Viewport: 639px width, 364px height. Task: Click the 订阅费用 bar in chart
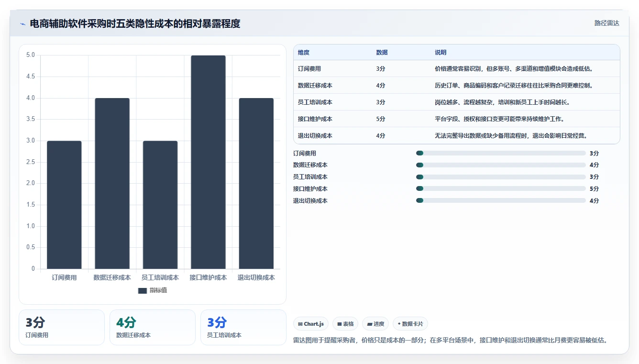[x=64, y=205]
